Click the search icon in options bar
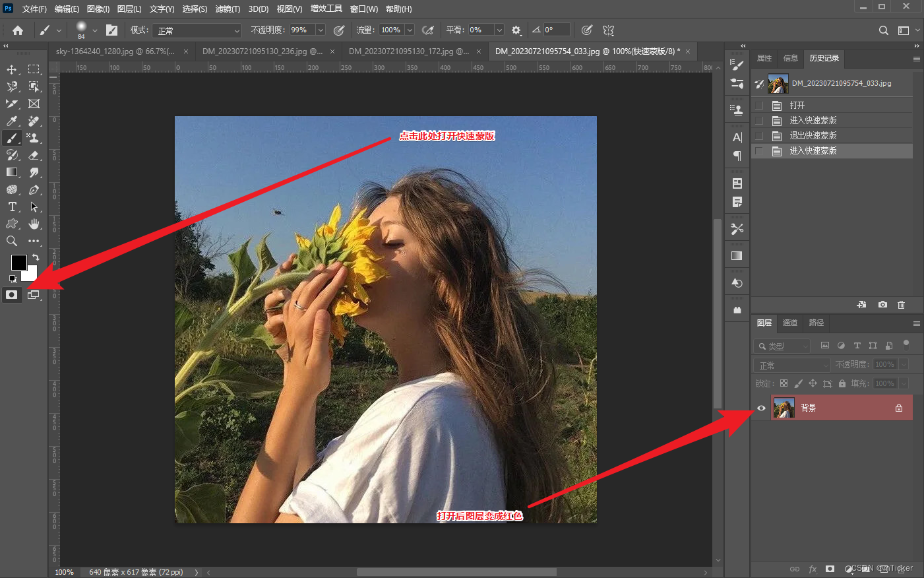Screen dimensions: 924x578 pos(884,30)
